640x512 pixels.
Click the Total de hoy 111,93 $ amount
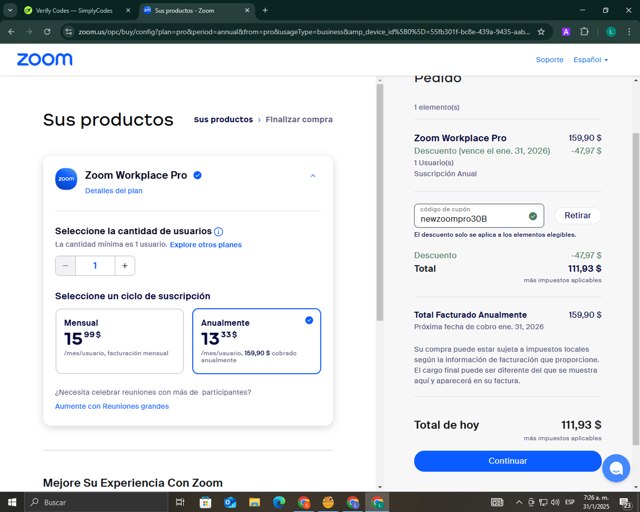tap(581, 425)
